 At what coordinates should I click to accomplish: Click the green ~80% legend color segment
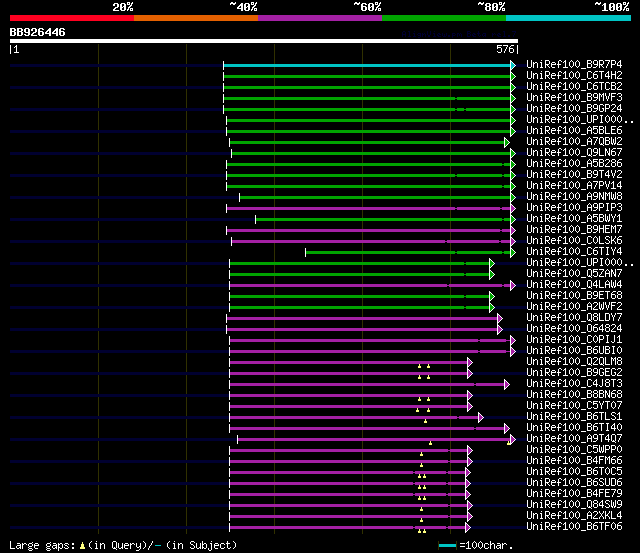tap(444, 18)
